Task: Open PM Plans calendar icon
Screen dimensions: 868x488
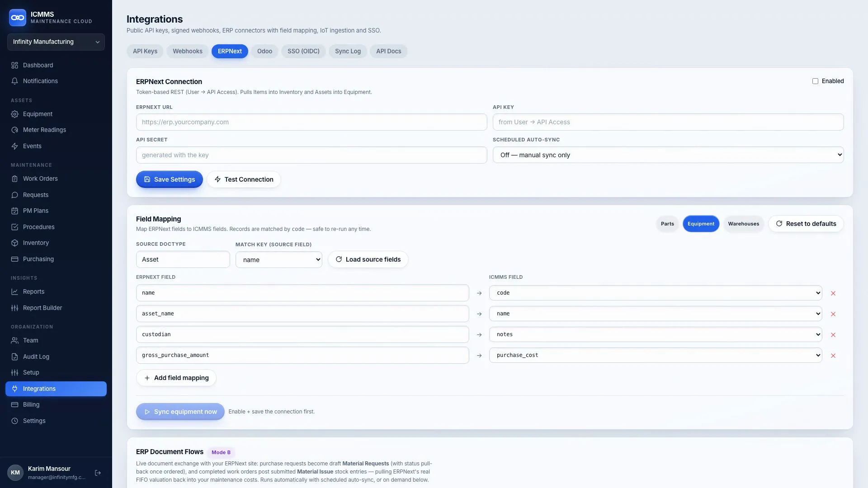Action: click(14, 211)
